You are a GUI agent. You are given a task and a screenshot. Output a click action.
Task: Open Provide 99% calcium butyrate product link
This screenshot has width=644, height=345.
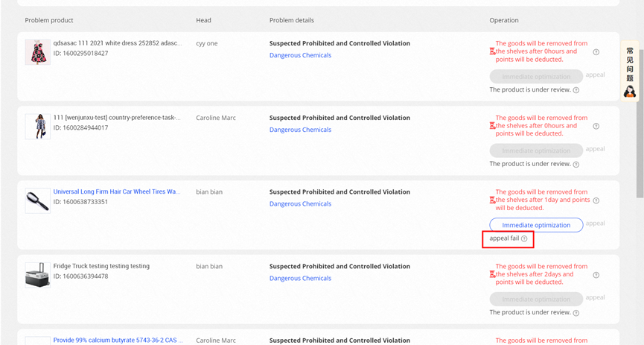[x=117, y=341]
